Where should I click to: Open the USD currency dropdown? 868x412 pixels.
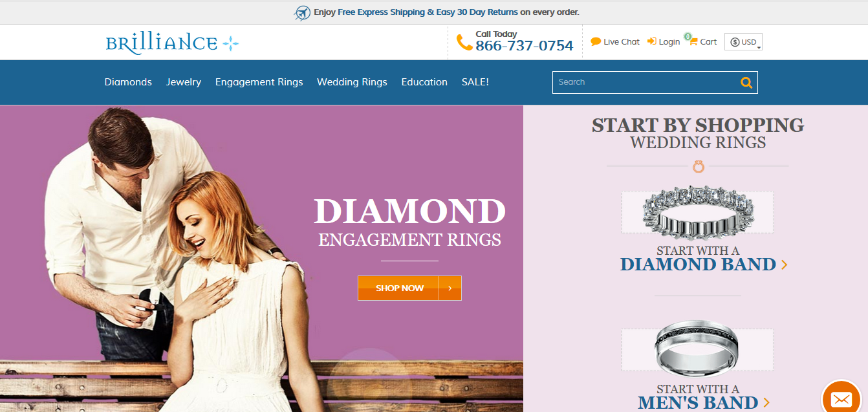pos(743,42)
